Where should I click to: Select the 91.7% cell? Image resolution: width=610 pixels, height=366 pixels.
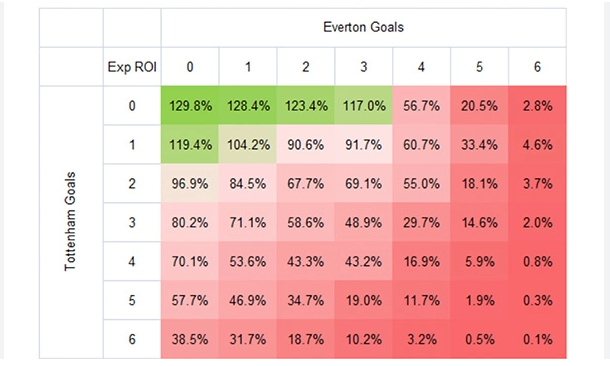(364, 144)
